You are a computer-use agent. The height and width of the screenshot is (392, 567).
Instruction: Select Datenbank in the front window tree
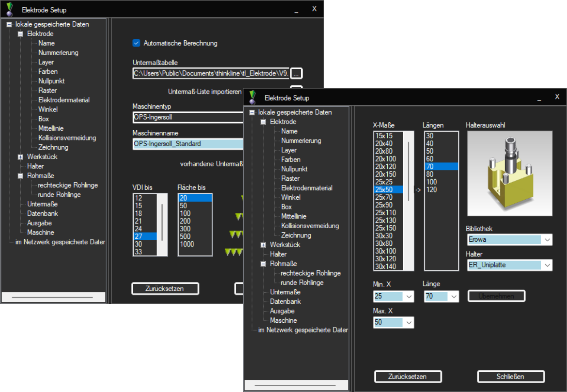pyautogui.click(x=285, y=301)
